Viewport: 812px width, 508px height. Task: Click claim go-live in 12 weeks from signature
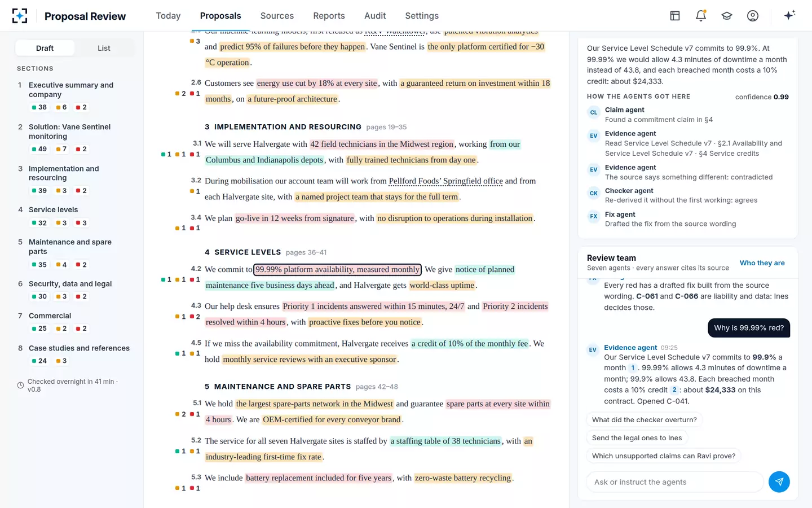295,218
